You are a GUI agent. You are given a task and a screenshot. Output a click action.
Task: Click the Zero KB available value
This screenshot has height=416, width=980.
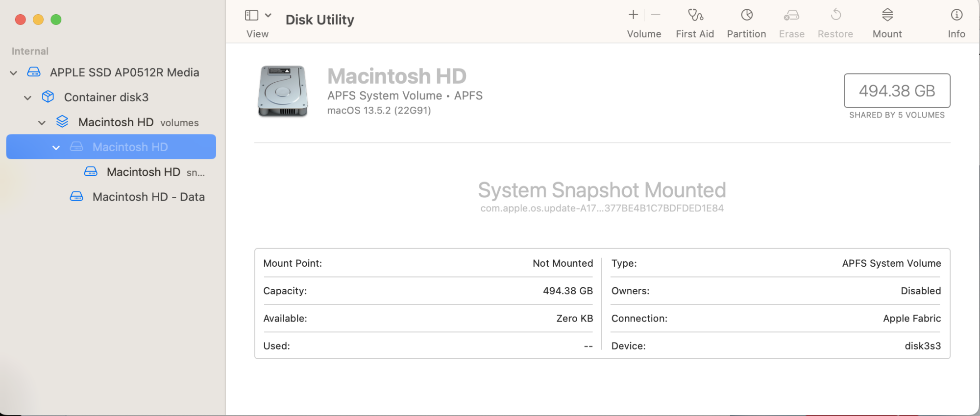574,318
